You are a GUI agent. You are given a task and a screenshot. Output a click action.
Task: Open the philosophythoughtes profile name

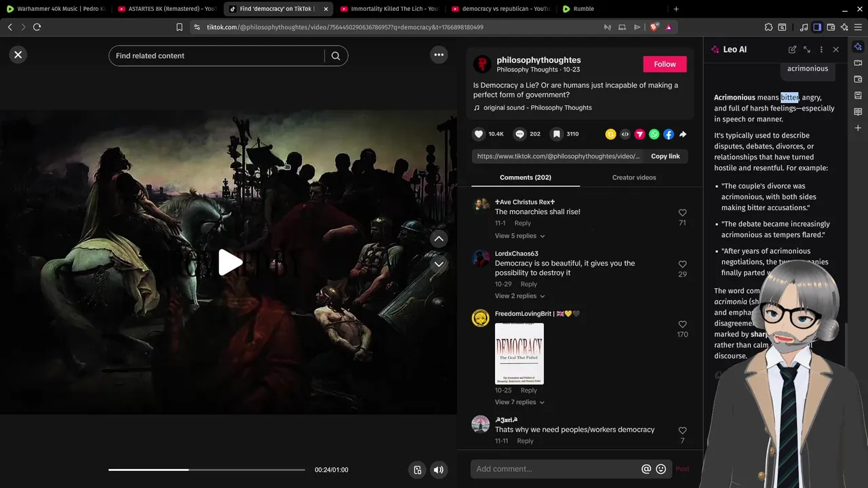(538, 60)
